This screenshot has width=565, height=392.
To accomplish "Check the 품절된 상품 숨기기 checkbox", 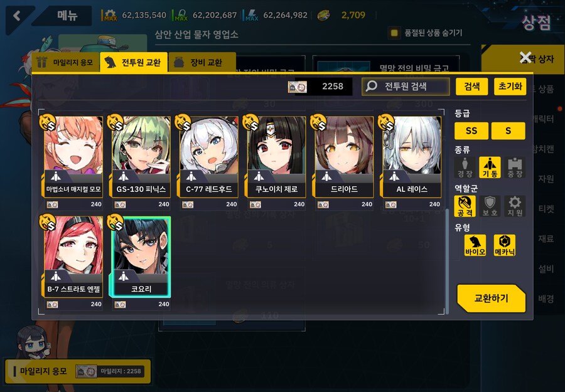I will pyautogui.click(x=394, y=33).
